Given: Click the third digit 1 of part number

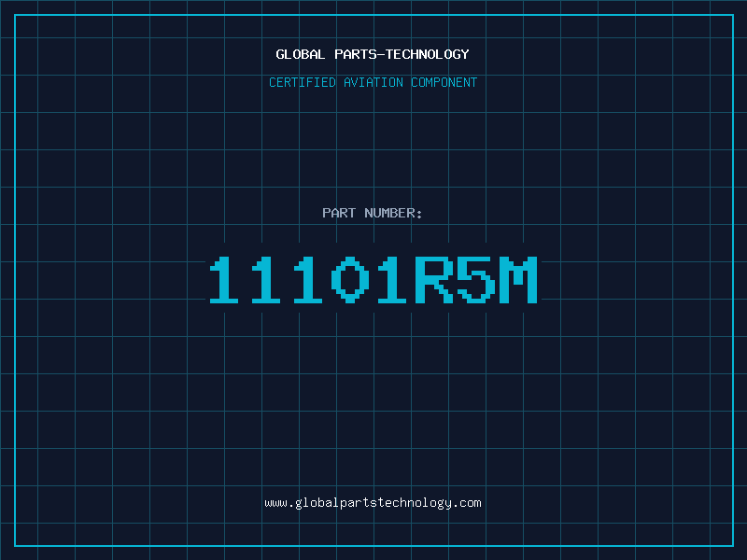Looking at the screenshot, I should click(x=308, y=279).
